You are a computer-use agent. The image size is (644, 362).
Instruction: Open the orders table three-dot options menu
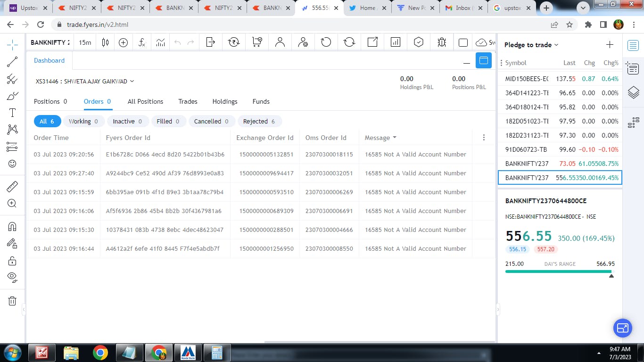coord(484,138)
